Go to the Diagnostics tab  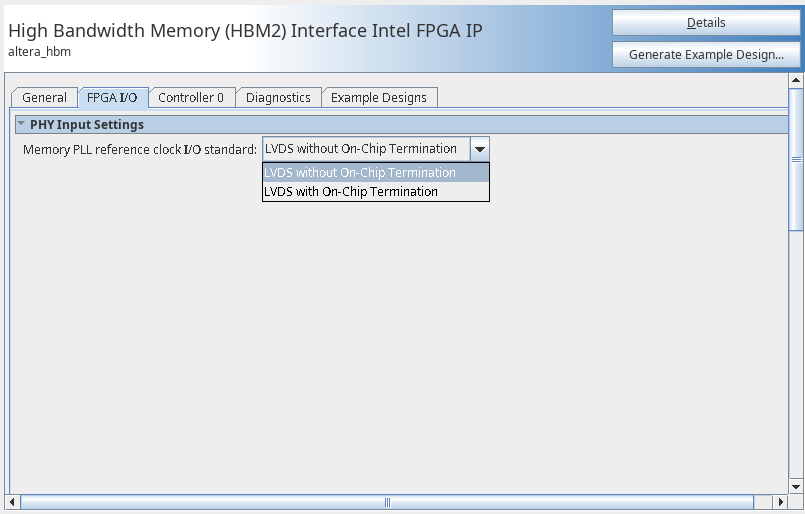278,97
